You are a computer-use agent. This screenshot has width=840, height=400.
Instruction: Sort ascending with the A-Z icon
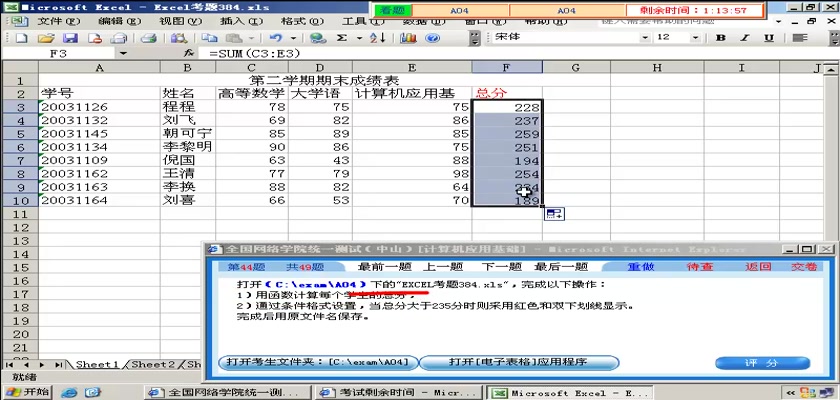point(377,38)
